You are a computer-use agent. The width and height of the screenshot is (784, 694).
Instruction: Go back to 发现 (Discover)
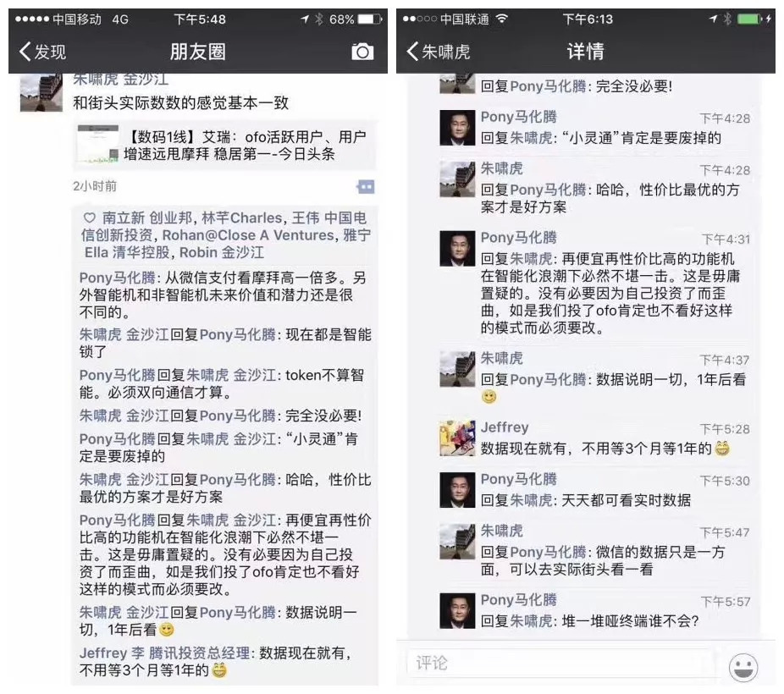coord(42,52)
